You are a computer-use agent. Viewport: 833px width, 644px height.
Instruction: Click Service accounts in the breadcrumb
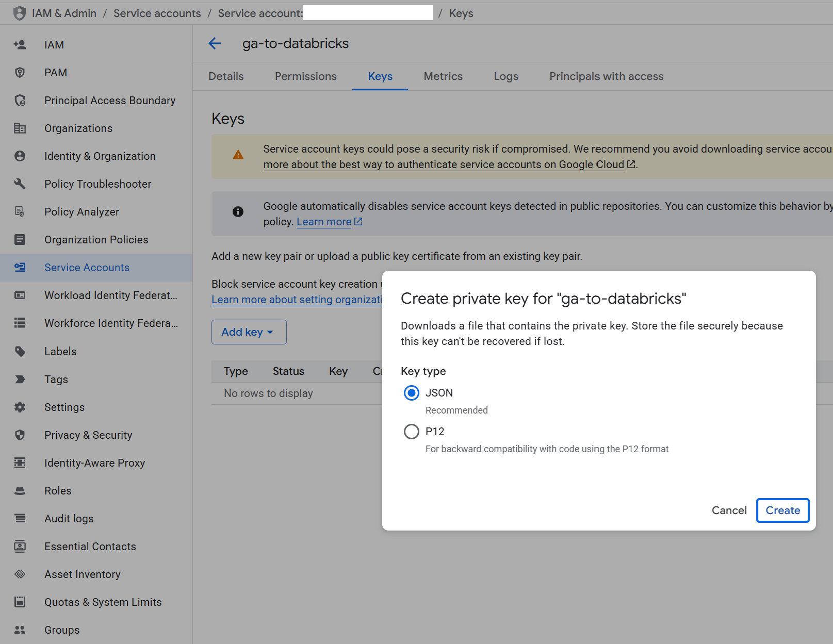point(157,13)
